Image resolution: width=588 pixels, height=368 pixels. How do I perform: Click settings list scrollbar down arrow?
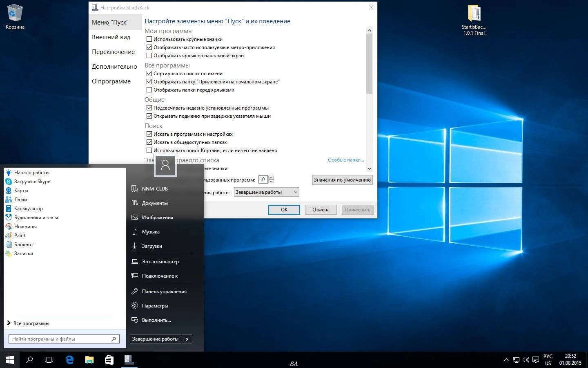click(x=369, y=168)
